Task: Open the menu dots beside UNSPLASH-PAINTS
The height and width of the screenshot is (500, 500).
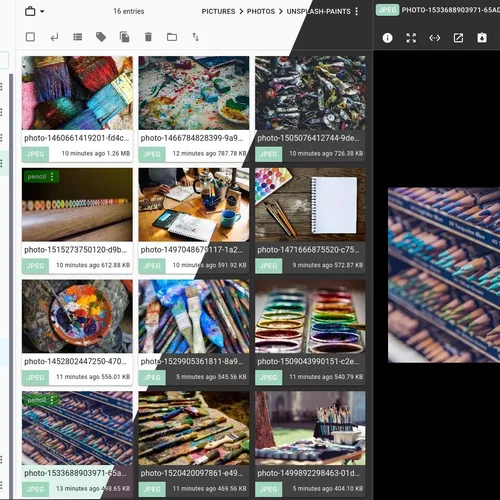Action: [x=357, y=11]
